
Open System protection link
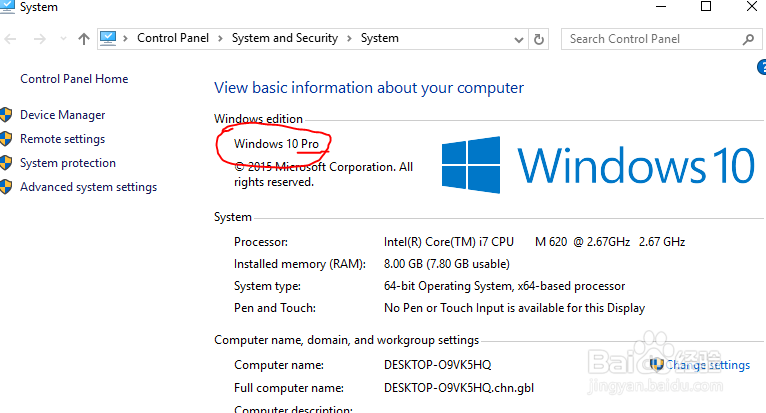coord(68,163)
